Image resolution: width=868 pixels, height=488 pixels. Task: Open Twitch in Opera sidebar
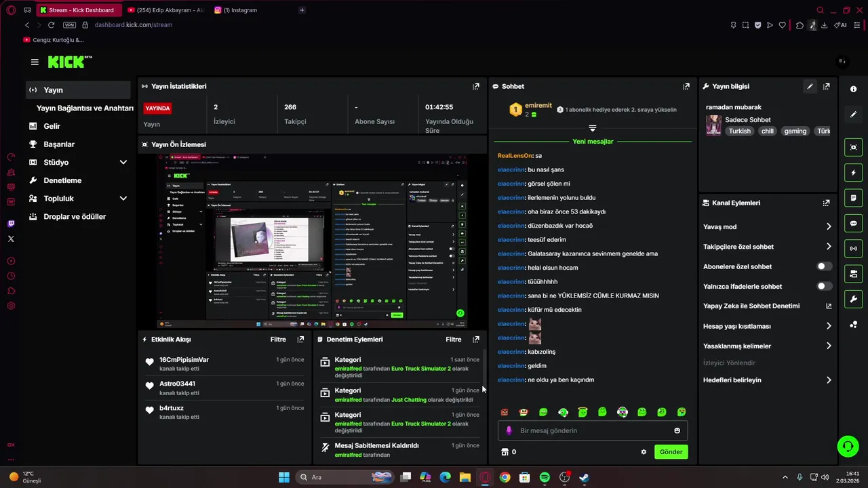[11, 224]
